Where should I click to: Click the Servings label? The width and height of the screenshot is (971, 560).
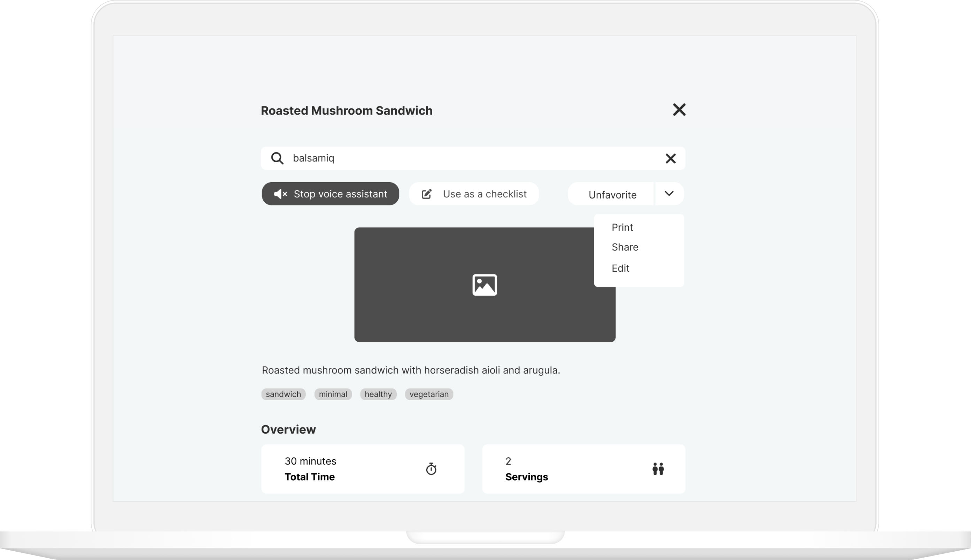click(527, 477)
